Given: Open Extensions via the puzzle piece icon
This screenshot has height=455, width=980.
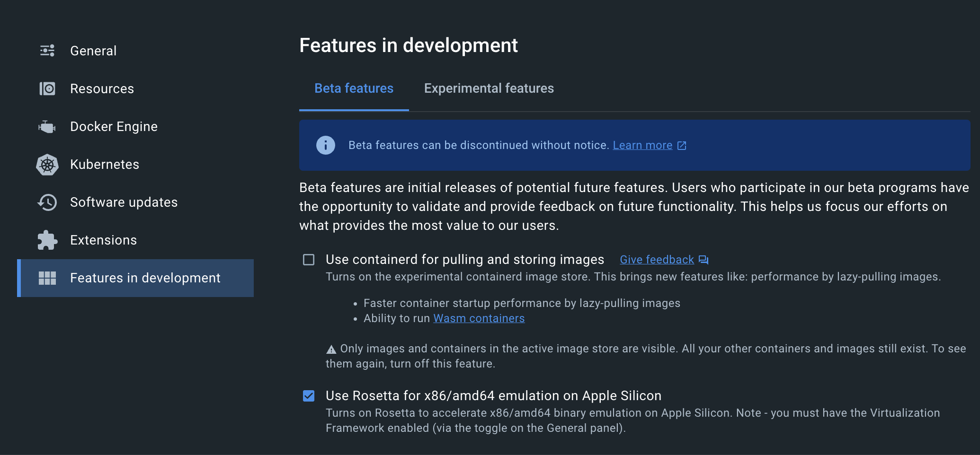Looking at the screenshot, I should 47,240.
